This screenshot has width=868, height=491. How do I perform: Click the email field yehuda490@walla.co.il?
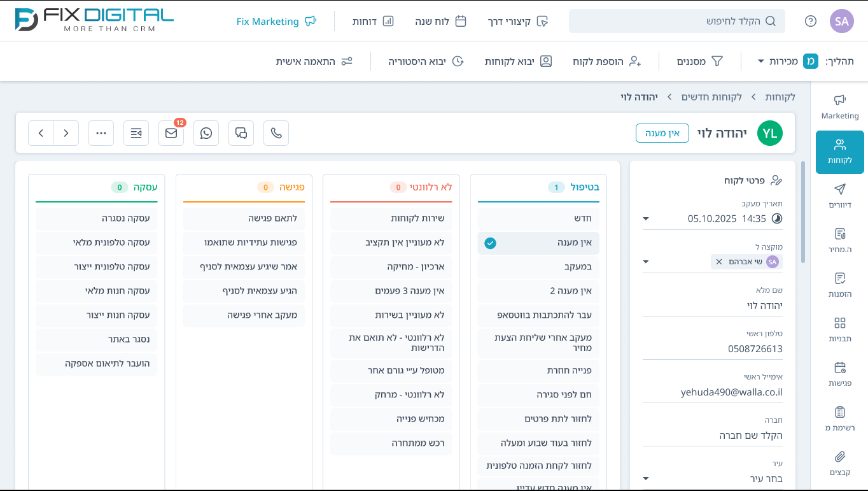click(x=713, y=392)
